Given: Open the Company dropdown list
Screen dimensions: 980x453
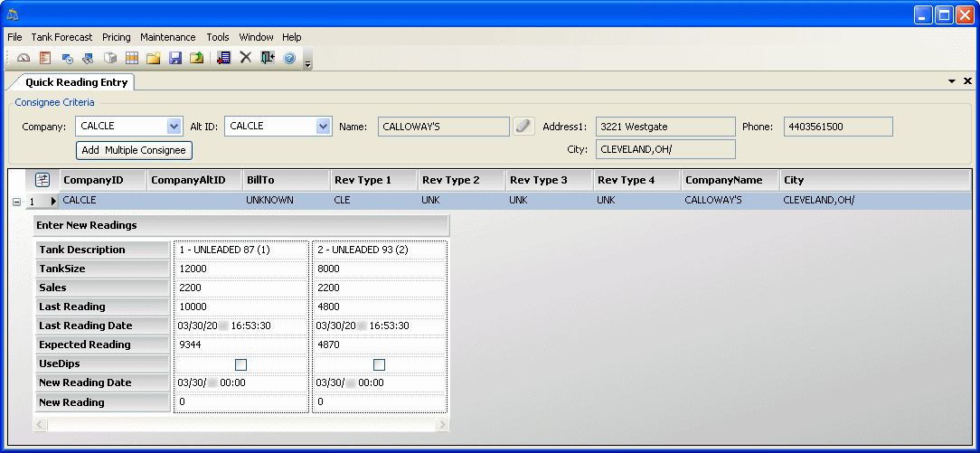Looking at the screenshot, I should 174,127.
